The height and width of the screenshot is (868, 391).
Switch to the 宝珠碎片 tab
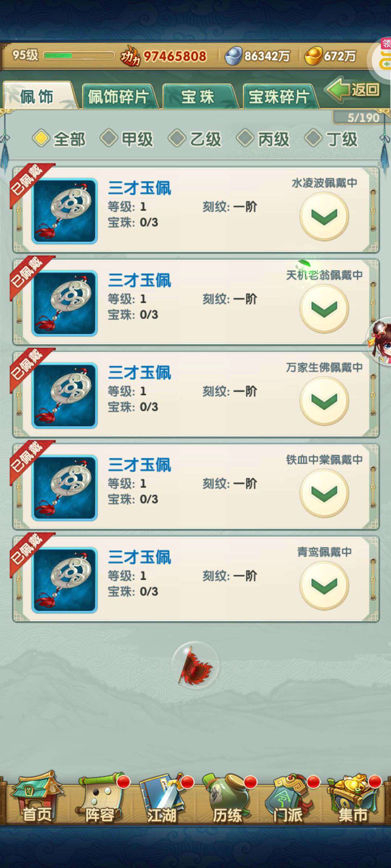pyautogui.click(x=279, y=96)
